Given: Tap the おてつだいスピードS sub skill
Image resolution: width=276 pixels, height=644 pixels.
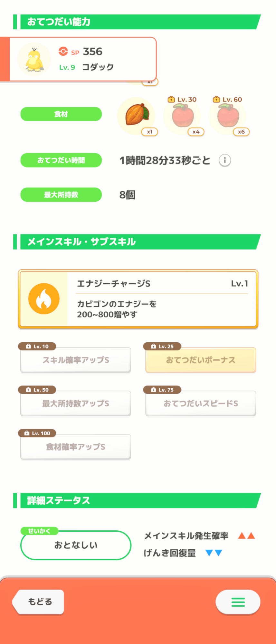Looking at the screenshot, I should point(201,403).
